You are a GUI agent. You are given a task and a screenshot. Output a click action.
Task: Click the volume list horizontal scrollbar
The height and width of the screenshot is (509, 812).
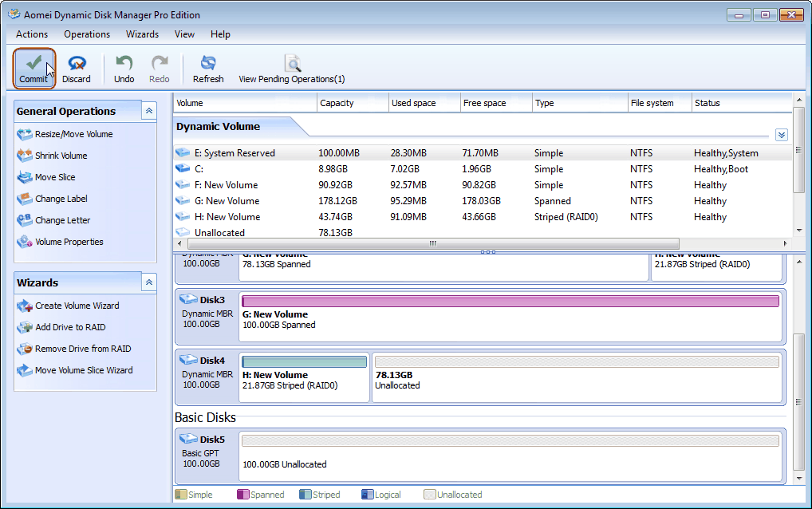[433, 243]
